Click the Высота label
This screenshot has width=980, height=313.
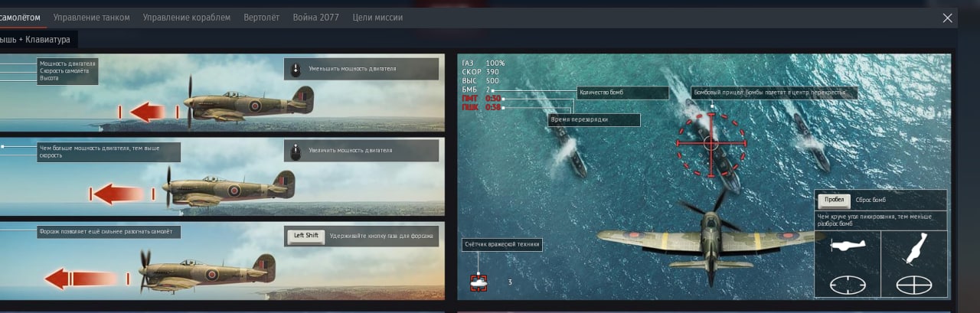coord(49,78)
